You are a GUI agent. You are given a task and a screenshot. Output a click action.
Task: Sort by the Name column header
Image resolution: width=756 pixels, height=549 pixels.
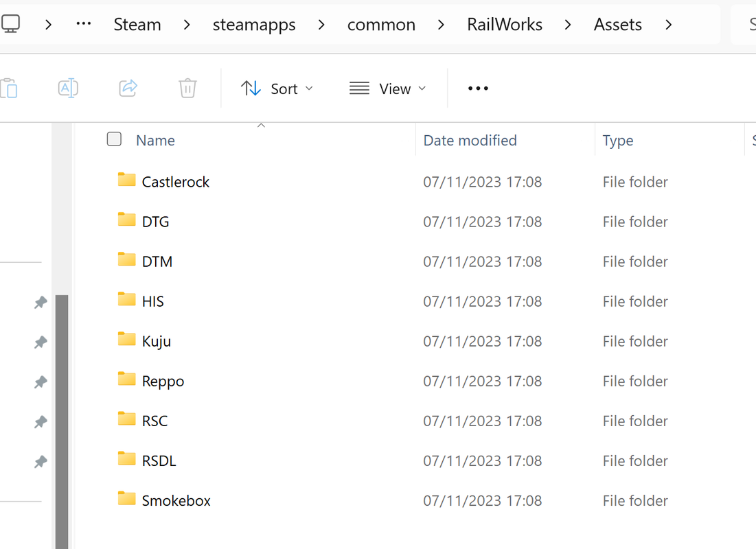155,140
